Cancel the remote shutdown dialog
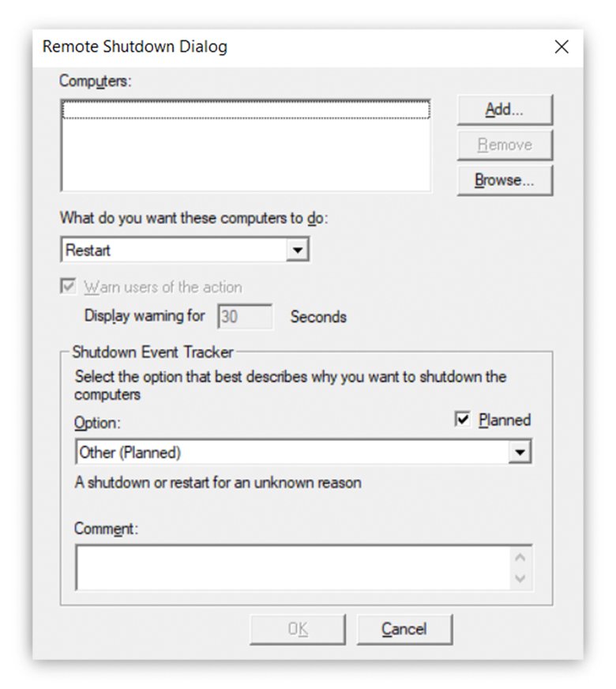This screenshot has width=616, height=689. 404,629
